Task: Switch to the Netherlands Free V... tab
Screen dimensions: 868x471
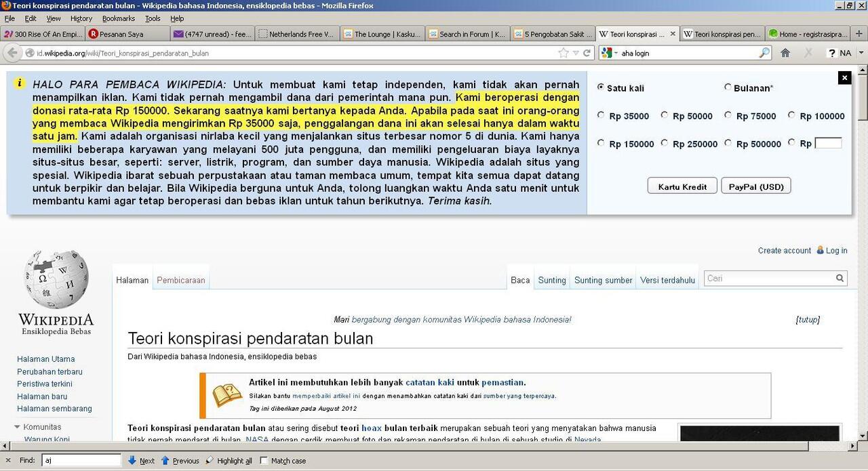Action: tap(296, 33)
